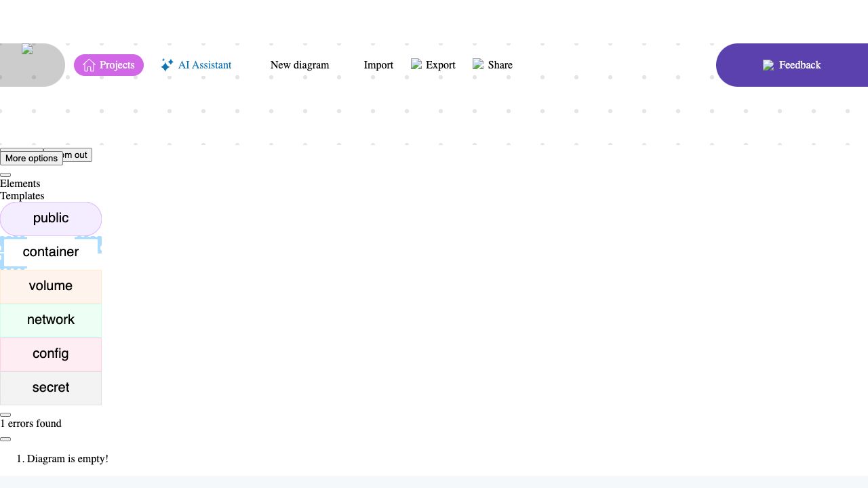Click the Export icon
This screenshot has height=488, width=868.
(x=416, y=64)
